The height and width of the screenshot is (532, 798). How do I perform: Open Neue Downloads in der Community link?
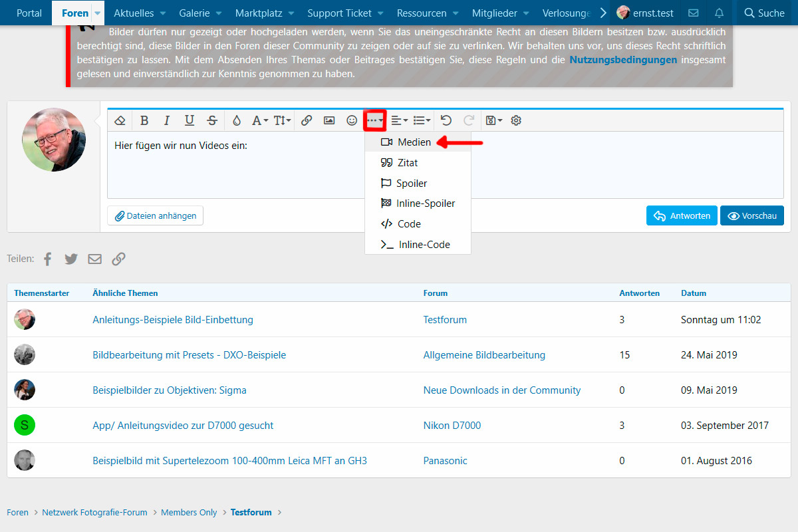point(502,390)
